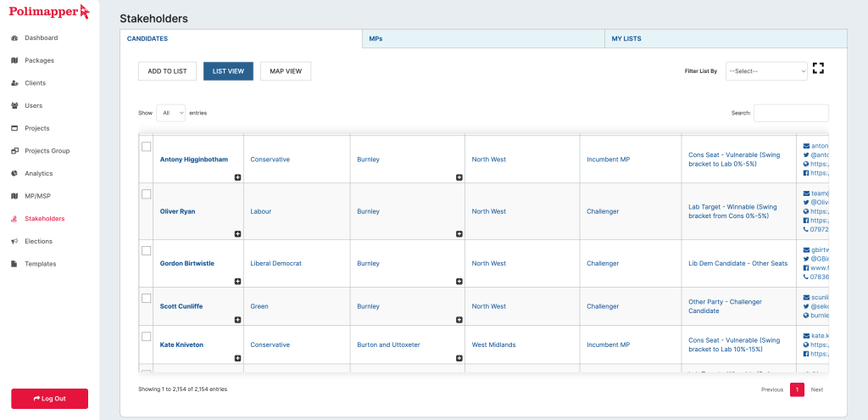Open the Show entries dropdown
Image resolution: width=868 pixels, height=420 pixels.
tap(170, 113)
